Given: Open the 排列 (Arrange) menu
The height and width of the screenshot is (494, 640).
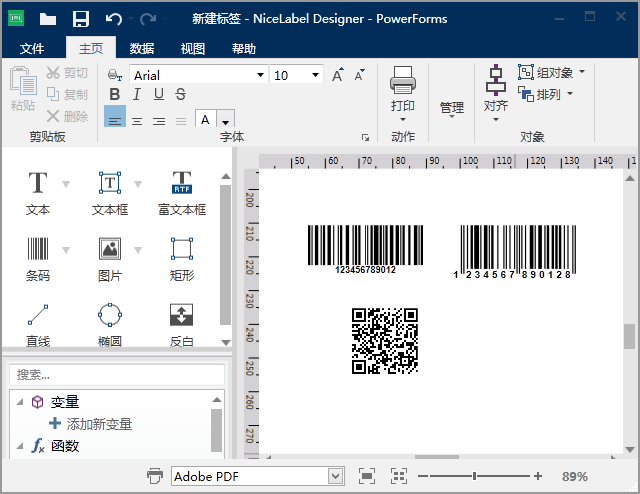Looking at the screenshot, I should point(545,94).
